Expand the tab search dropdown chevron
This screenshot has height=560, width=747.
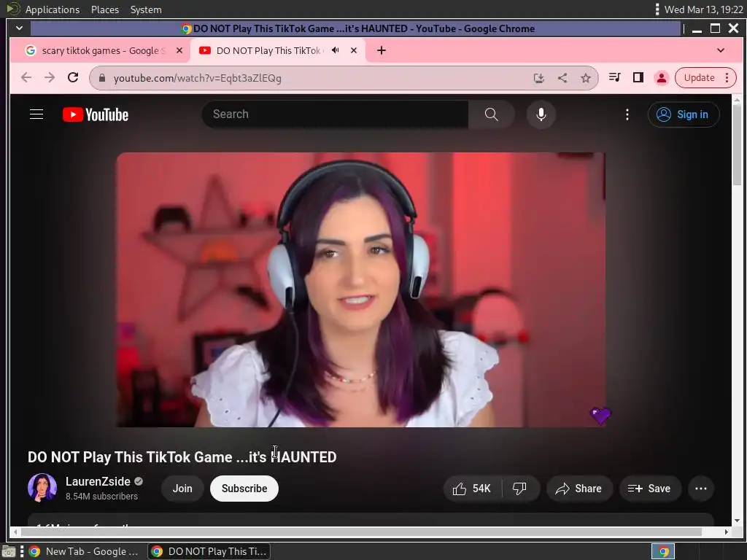pyautogui.click(x=721, y=50)
